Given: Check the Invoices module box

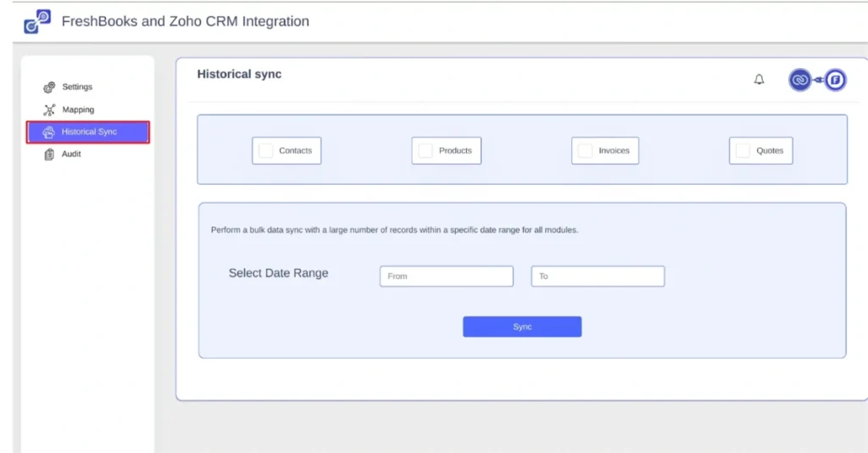Looking at the screenshot, I should tap(585, 151).
